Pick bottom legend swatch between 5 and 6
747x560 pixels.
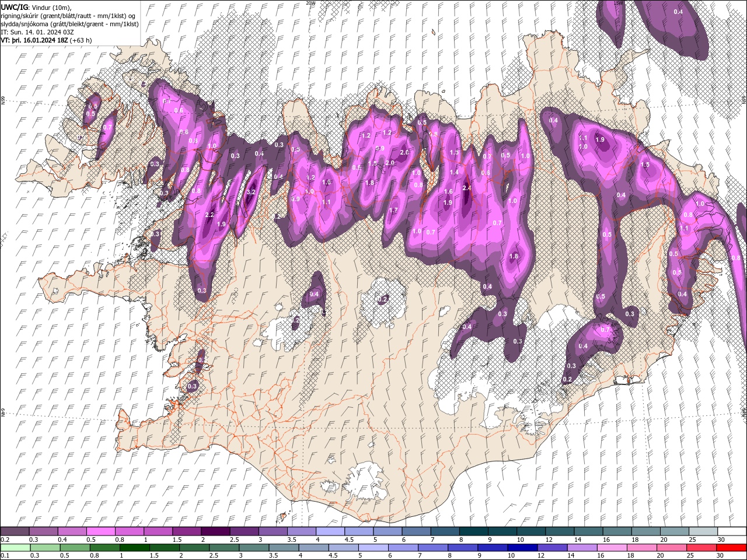click(x=374, y=548)
